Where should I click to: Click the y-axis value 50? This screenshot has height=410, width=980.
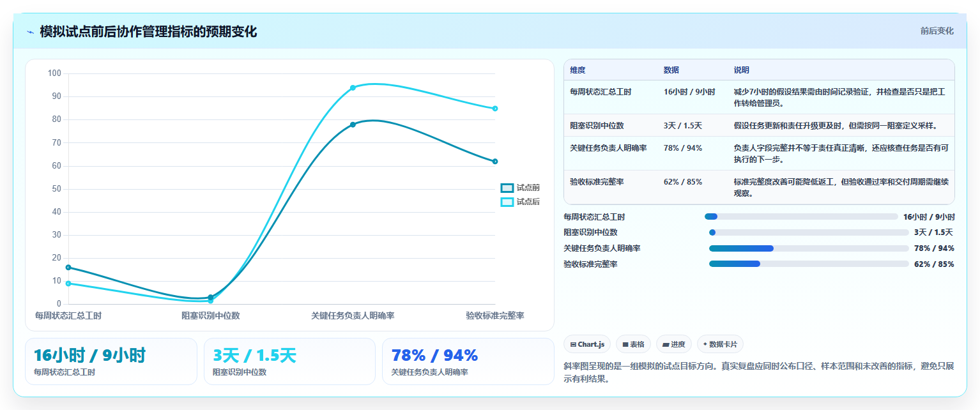point(56,189)
